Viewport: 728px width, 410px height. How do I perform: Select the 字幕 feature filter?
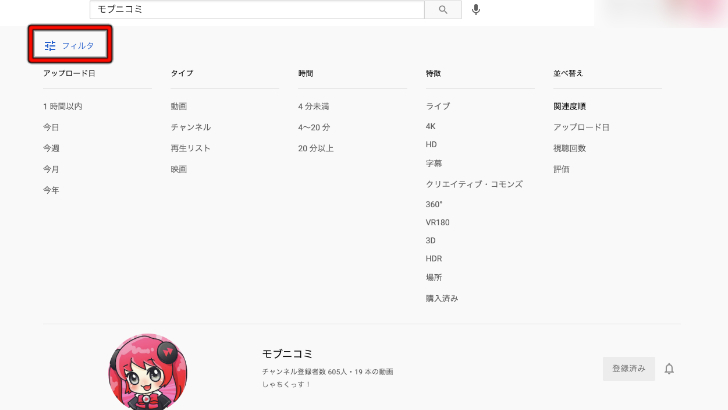click(434, 163)
